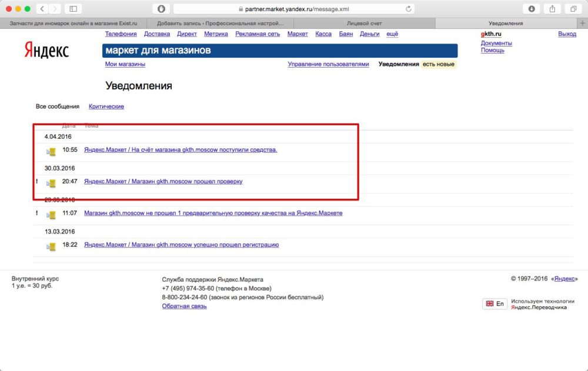Image resolution: width=588 pixels, height=371 pixels.
Task: Switch to the Добавить запись tab
Action: [x=220, y=24]
